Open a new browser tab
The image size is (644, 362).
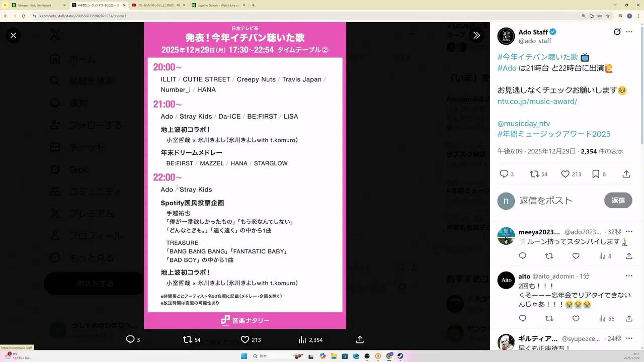[x=253, y=5]
